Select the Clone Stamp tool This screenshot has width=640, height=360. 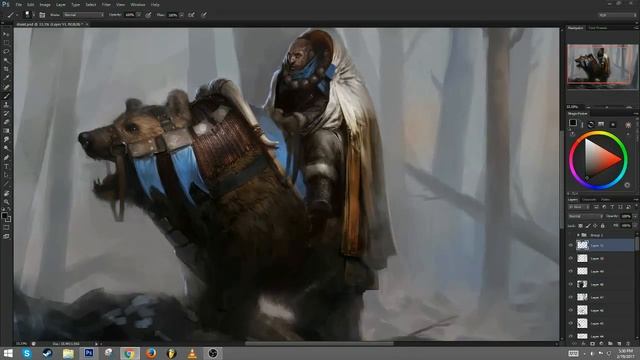(6, 105)
